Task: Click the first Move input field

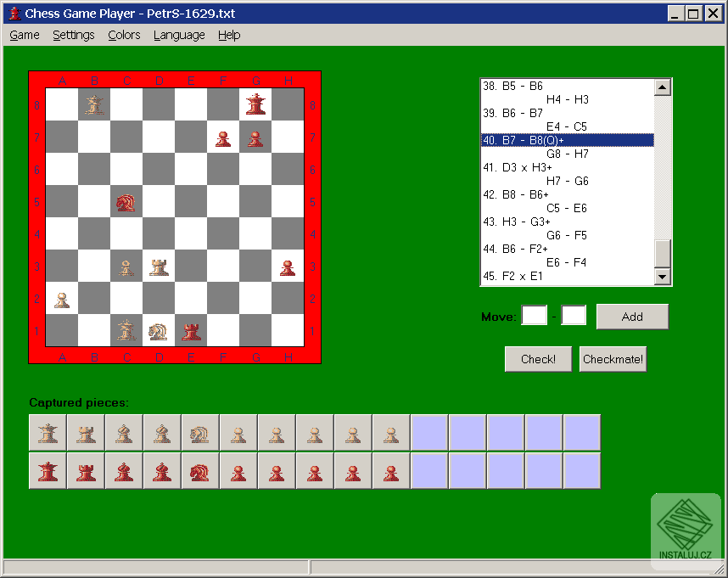Action: coord(535,315)
